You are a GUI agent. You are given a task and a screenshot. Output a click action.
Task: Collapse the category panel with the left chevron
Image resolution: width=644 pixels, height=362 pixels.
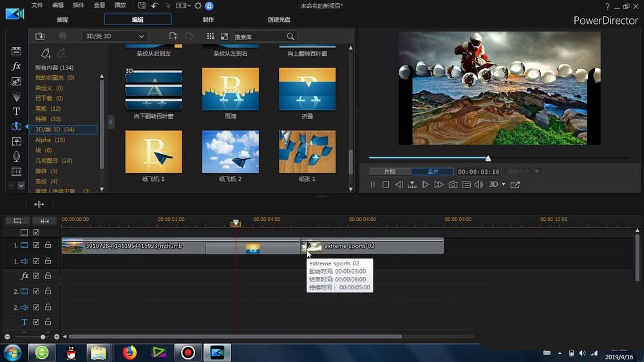[111, 121]
